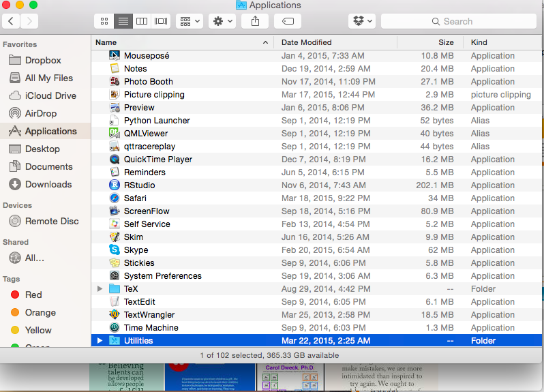Select the QMLViewer alias icon
The width and height of the screenshot is (544, 392).
tap(115, 133)
